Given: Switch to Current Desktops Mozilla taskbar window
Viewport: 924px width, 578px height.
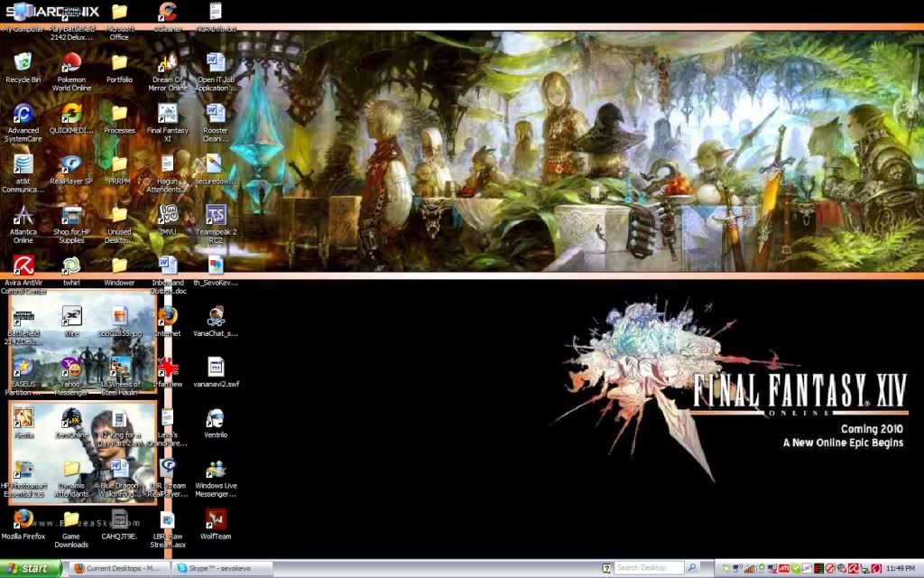Looking at the screenshot, I should (x=120, y=569).
